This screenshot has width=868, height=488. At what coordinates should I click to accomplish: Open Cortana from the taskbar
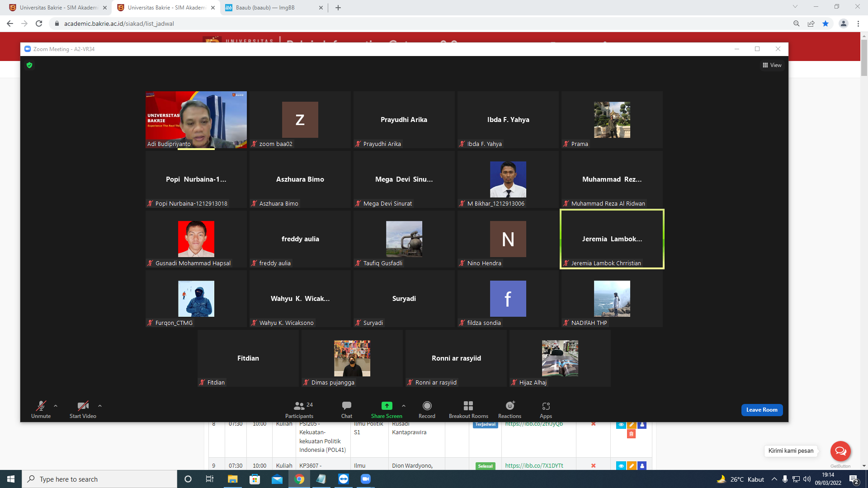click(x=188, y=479)
